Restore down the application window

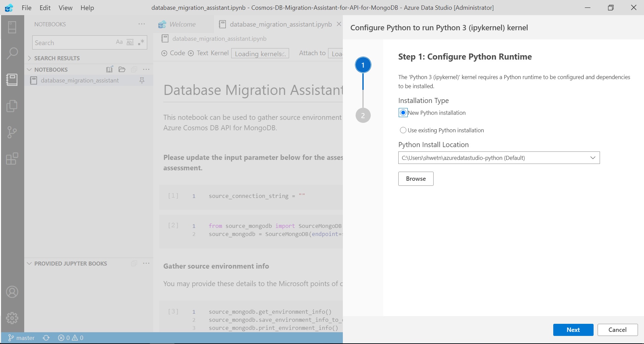point(611,8)
